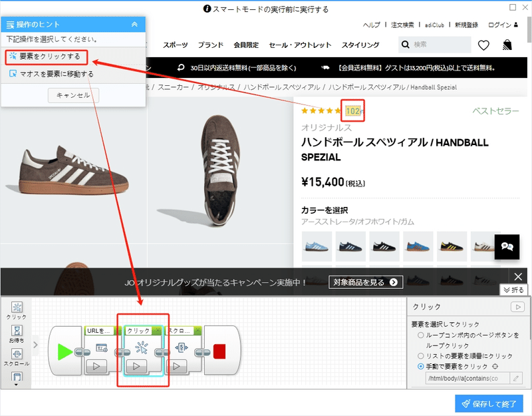Image resolution: width=532 pixels, height=416 pixels.
Task: Click the 新規登録 link
Action: (467, 25)
